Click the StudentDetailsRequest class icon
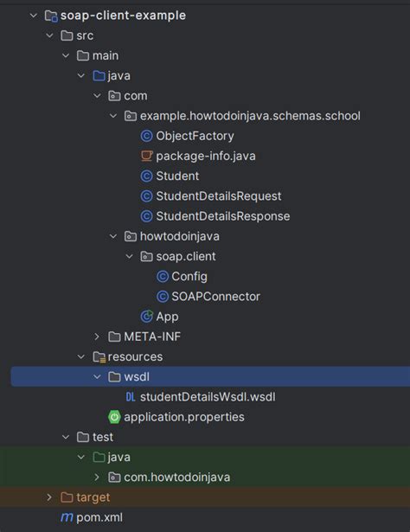This screenshot has height=532, width=410. [x=146, y=196]
